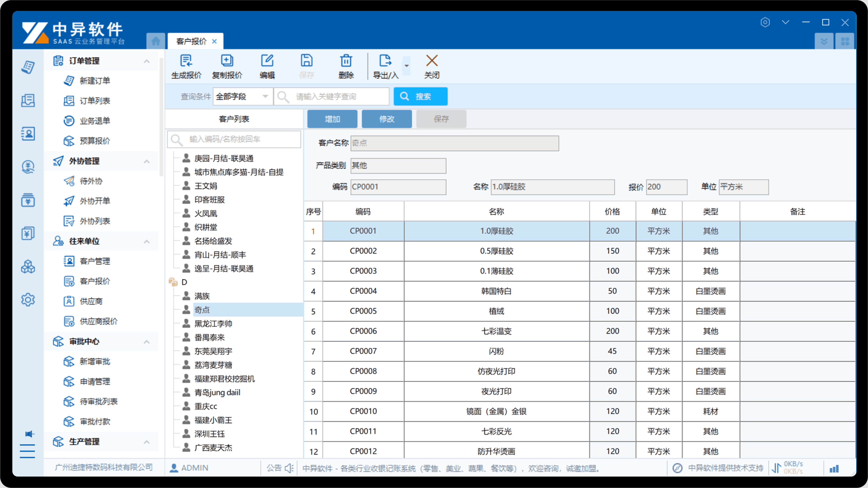The image size is (868, 488).
Task: Open the 全部字段 query condition dropdown
Action: point(243,97)
